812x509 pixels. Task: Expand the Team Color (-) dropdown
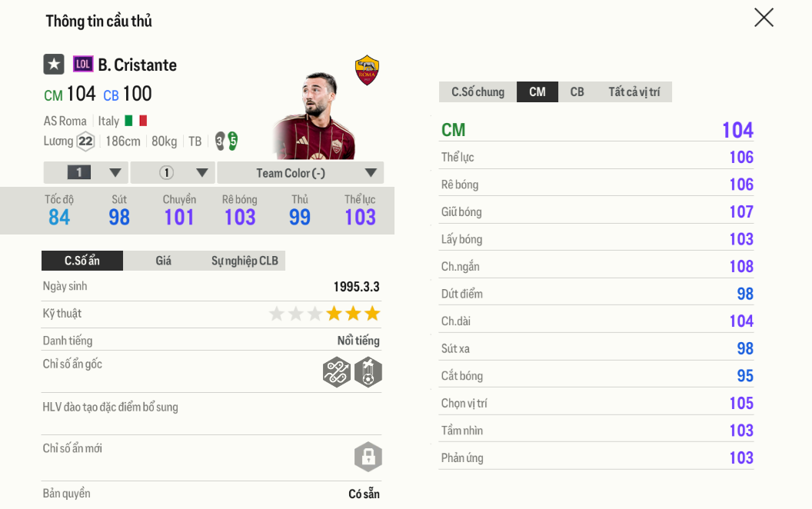(x=300, y=172)
